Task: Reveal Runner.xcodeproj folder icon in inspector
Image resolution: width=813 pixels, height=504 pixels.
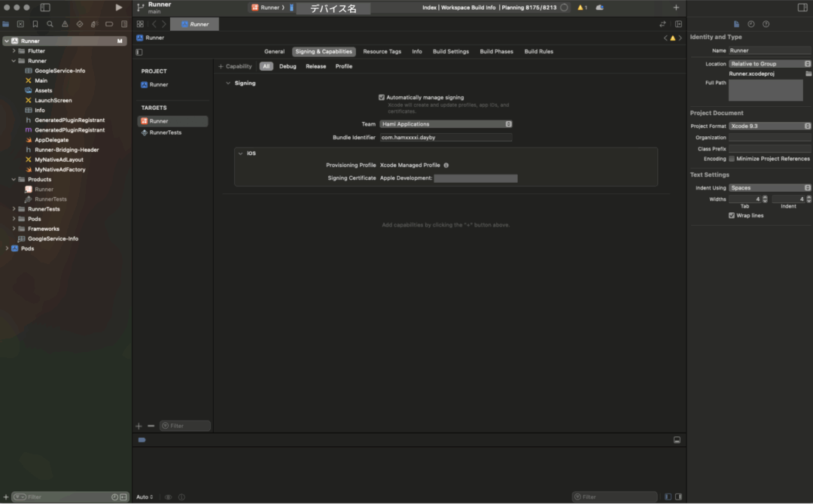Action: (808, 74)
